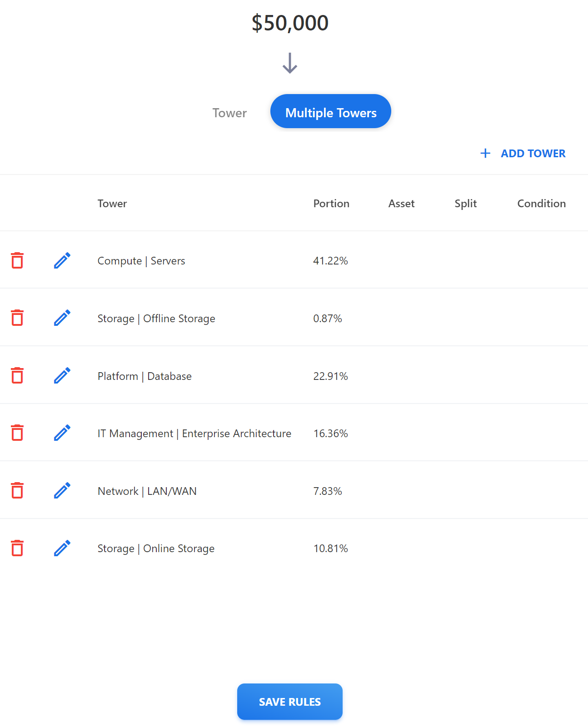Edit the Storage | Offline Storage tower

click(x=62, y=318)
